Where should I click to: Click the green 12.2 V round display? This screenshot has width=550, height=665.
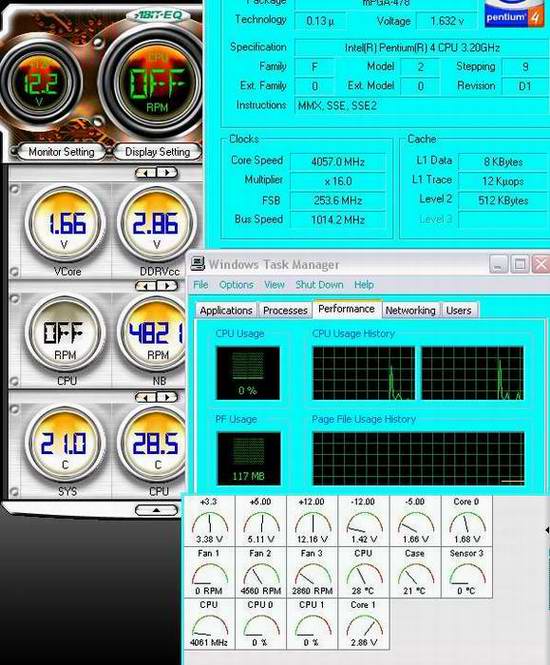coord(40,82)
